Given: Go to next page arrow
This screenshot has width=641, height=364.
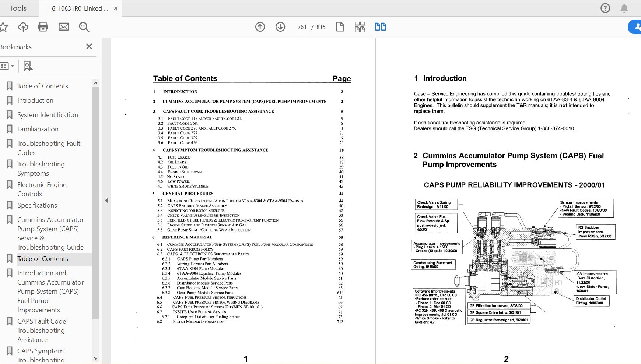Looking at the screenshot, I should (280, 27).
